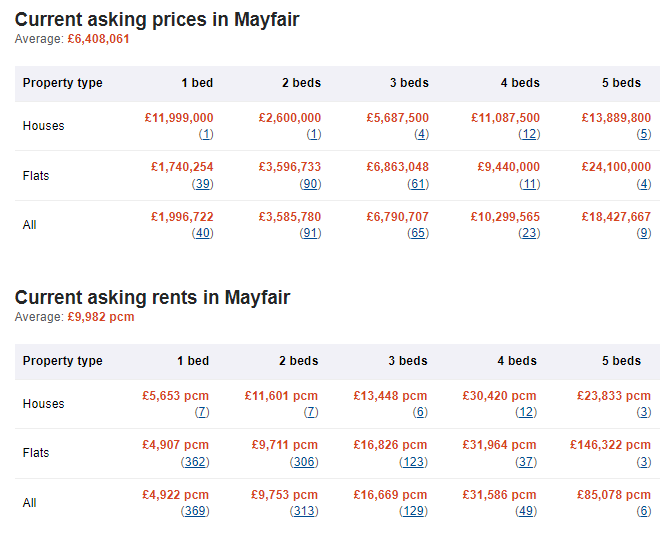Image resolution: width=666 pixels, height=541 pixels.
Task: Click the 9 five-bed properties for sale count
Action: point(643,233)
